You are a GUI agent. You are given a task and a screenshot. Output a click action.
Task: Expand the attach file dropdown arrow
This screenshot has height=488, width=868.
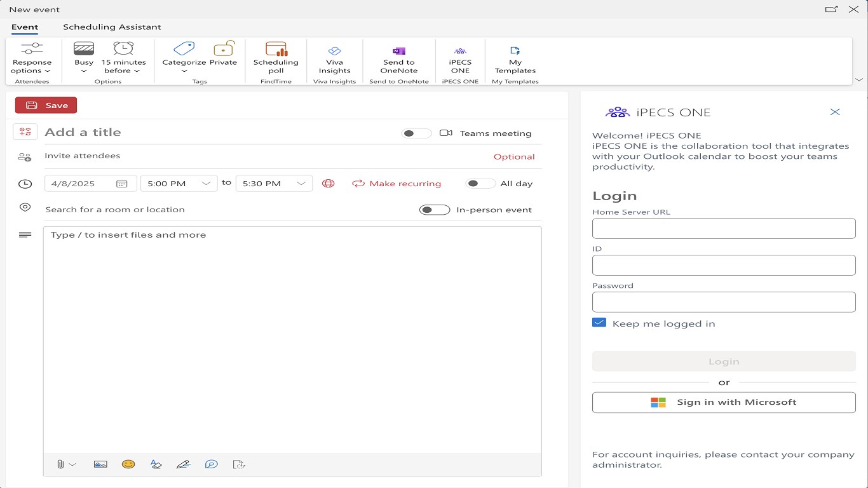tap(72, 464)
